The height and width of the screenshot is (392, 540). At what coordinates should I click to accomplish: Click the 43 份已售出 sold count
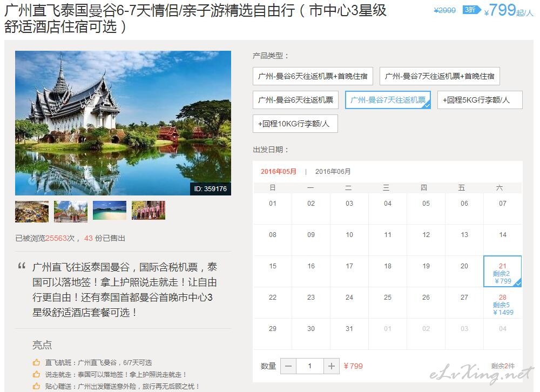tap(105, 238)
